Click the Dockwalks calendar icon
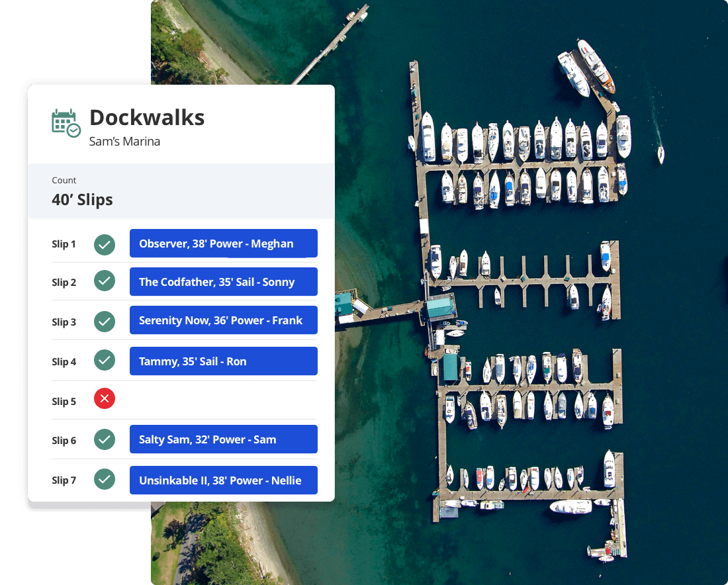The width and height of the screenshot is (728, 585). click(x=65, y=122)
